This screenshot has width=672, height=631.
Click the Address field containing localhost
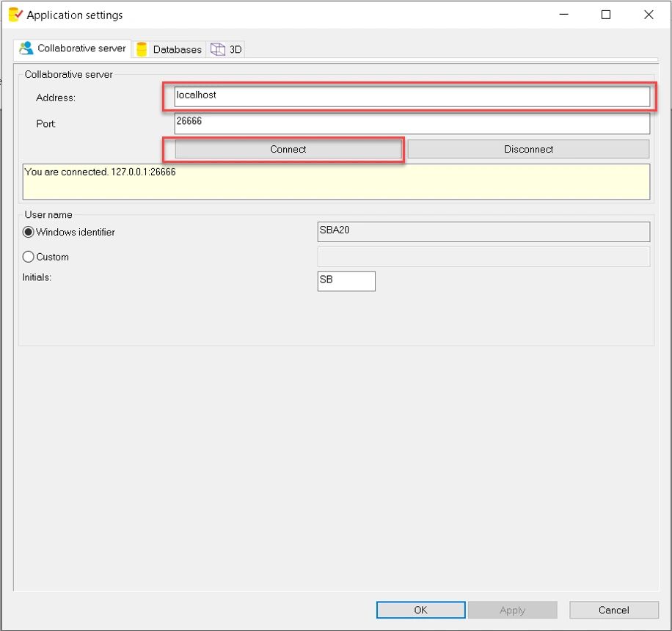(x=412, y=96)
